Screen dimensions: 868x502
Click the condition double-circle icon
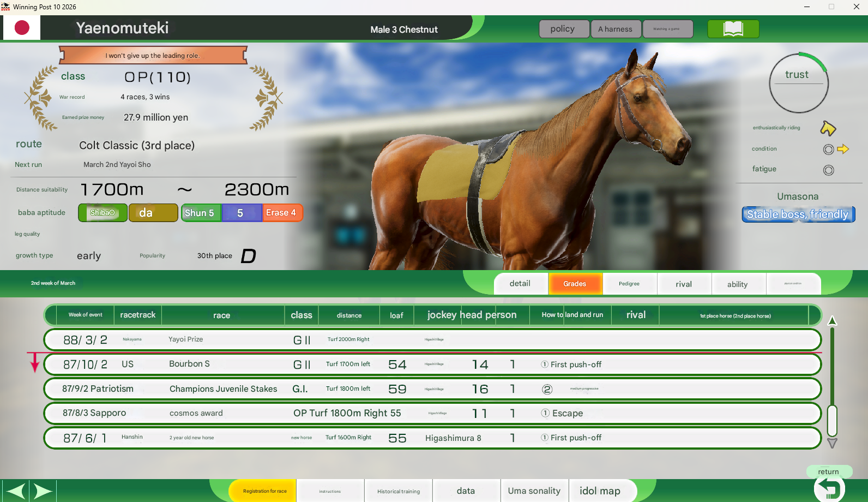coord(828,150)
